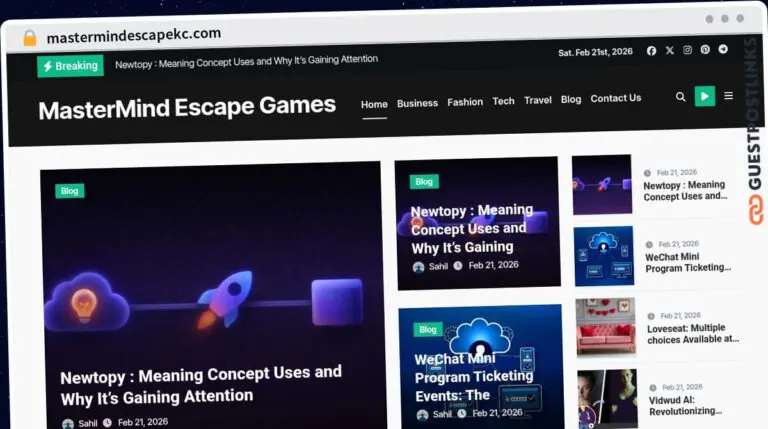Screen dimensions: 768x429
Task: Click the date Sat. Feb 21st, 2026
Action: [x=596, y=52]
